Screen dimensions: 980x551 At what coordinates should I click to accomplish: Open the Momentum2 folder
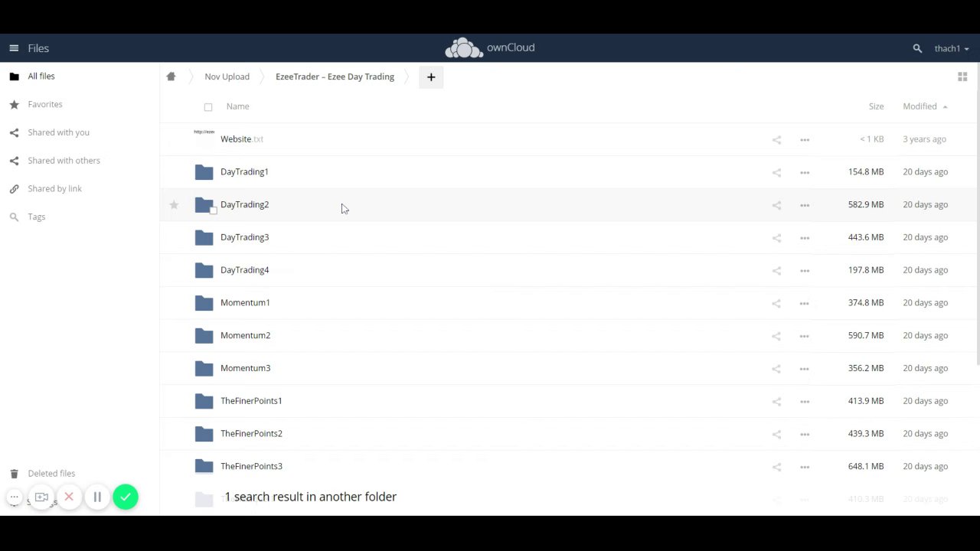[245, 335]
